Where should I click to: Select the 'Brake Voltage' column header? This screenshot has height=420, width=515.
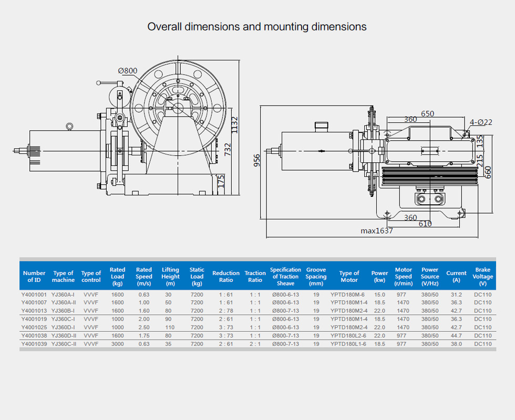482,276
